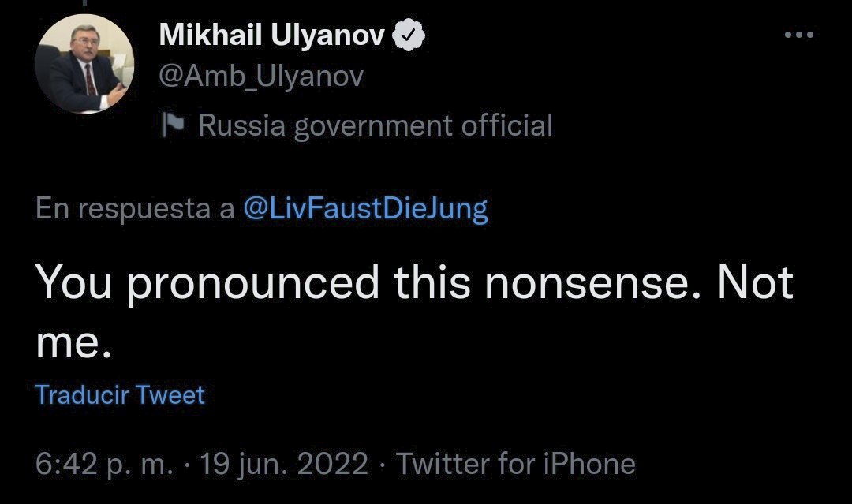Image resolution: width=852 pixels, height=504 pixels.
Task: Click the word 'Not' in the tweet text
Action: pyautogui.click(x=756, y=282)
